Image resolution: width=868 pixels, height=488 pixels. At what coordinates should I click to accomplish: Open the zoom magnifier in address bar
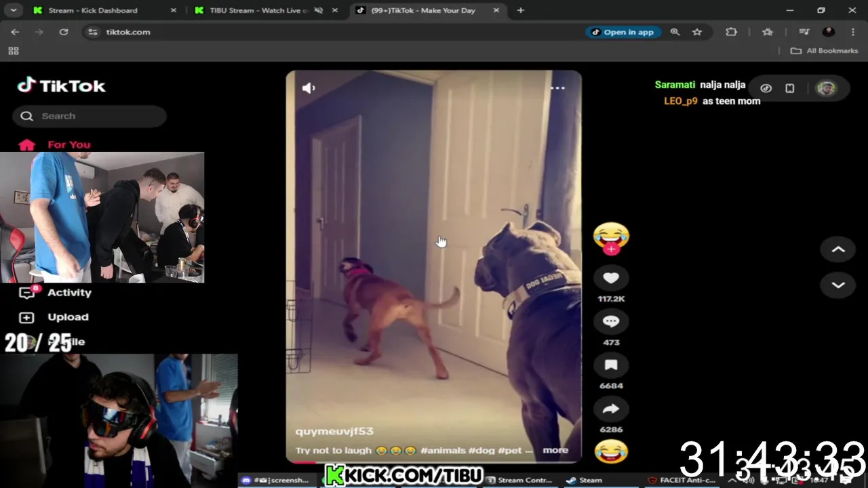675,32
